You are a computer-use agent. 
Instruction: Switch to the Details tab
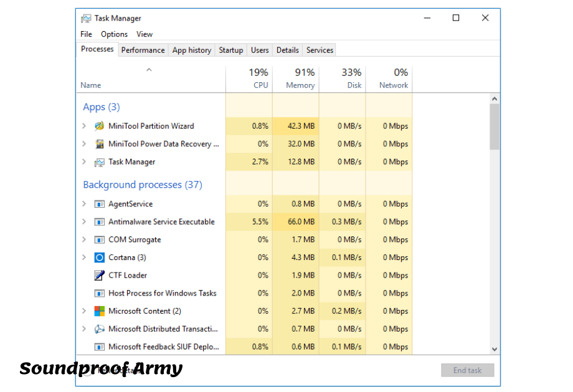(x=288, y=50)
